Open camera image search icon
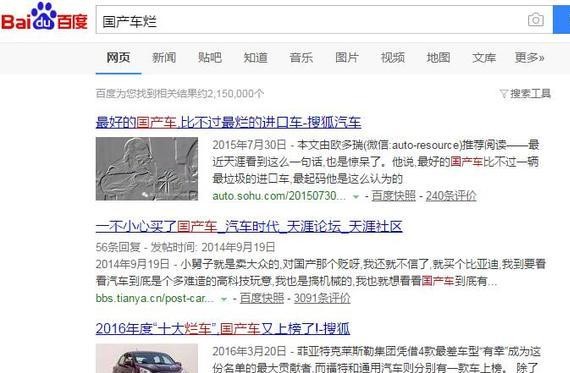Screen dimensions: 570x373 [536, 20]
